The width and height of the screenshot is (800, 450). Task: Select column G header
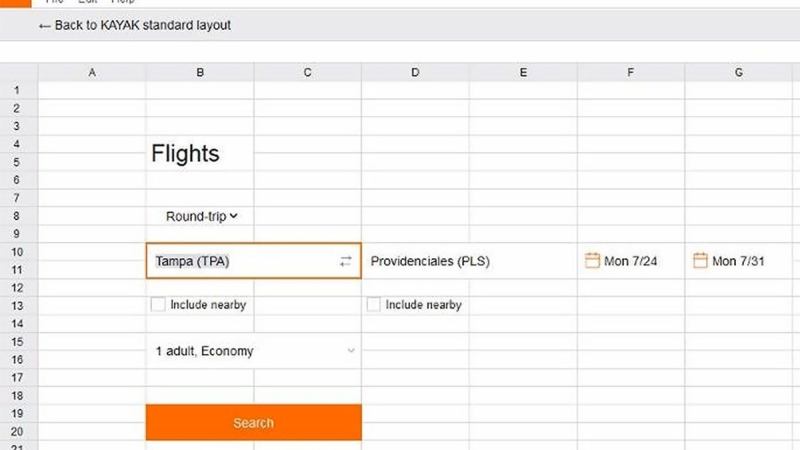[x=739, y=72]
